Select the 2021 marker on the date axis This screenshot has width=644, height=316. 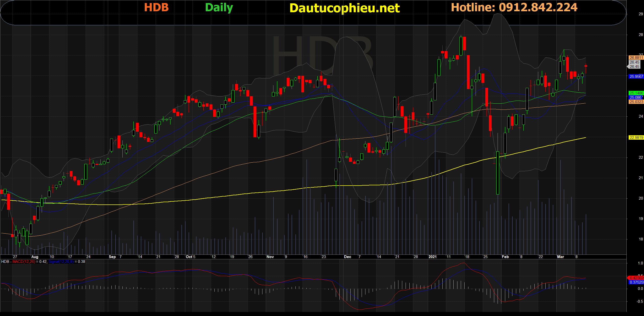(432, 257)
